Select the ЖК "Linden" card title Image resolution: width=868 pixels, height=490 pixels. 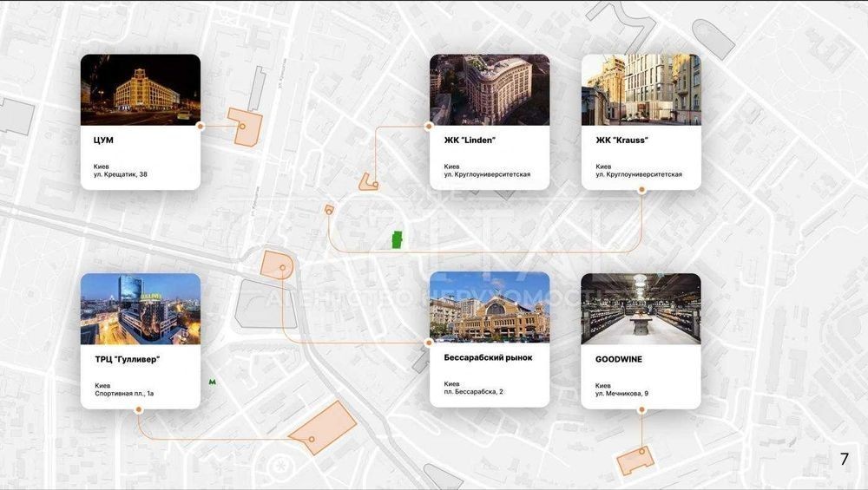pyautogui.click(x=470, y=140)
